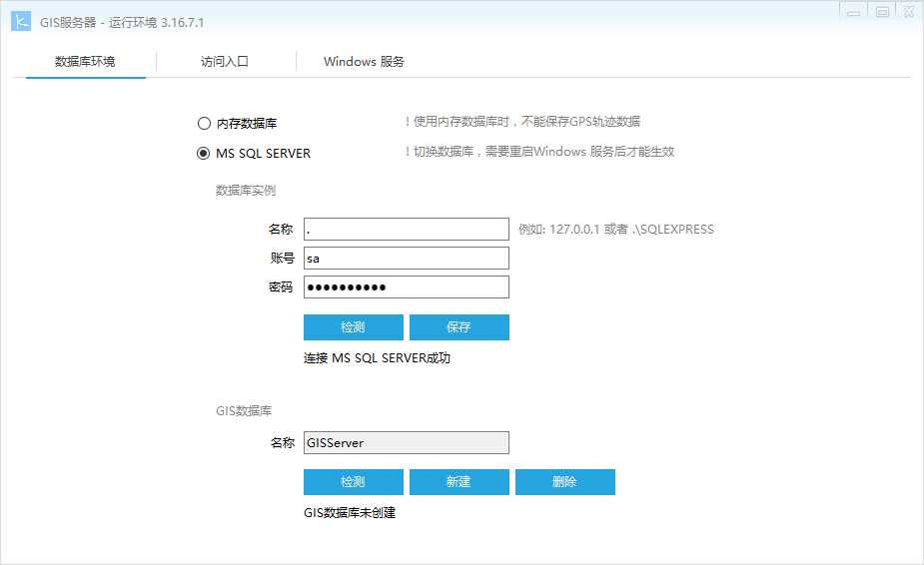Maximize the GIS服务器 window
Viewport: 924px width, 565px height.
click(x=882, y=11)
